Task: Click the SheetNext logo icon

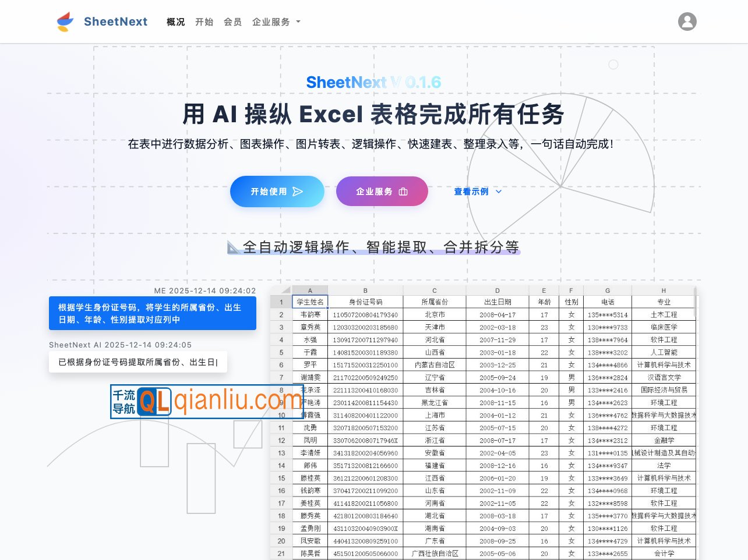Action: coord(65,22)
